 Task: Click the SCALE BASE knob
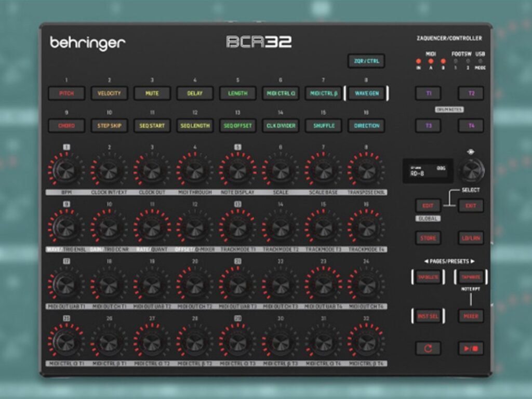(x=323, y=170)
